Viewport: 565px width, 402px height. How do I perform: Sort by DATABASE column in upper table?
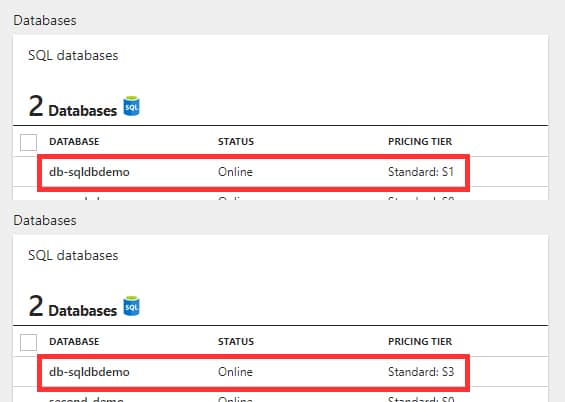[x=74, y=142]
